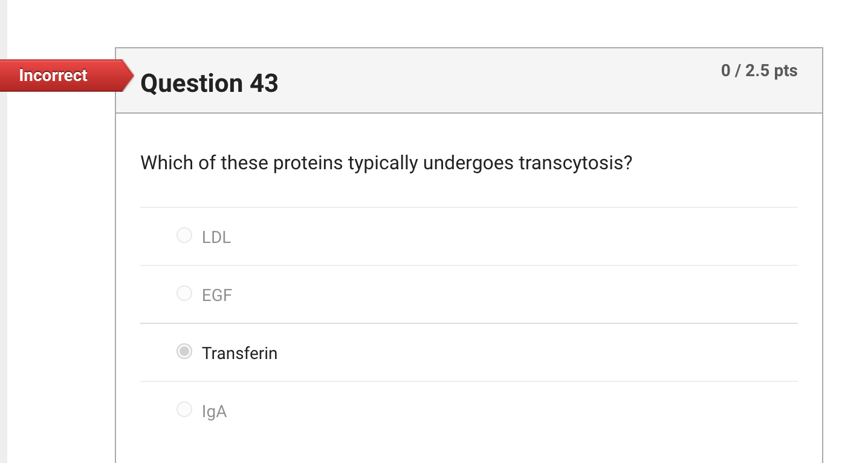Choose the IgA radio button
Image resolution: width=868 pixels, height=463 pixels.
click(x=184, y=409)
